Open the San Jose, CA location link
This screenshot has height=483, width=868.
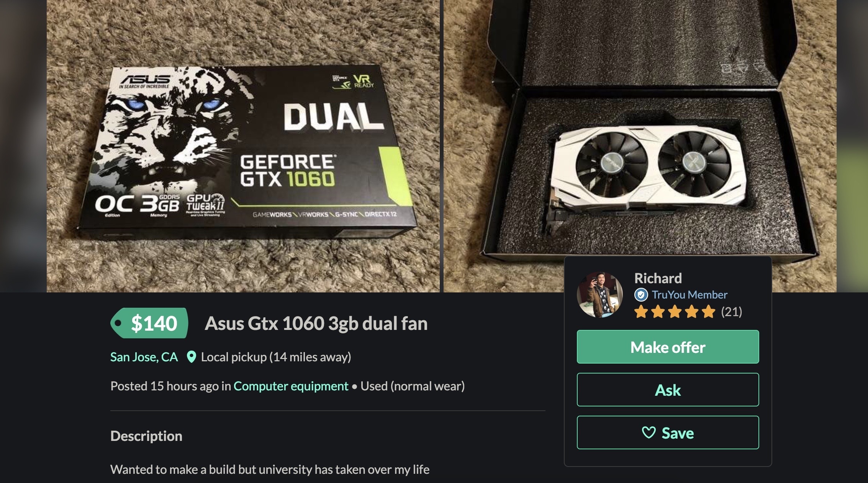pyautogui.click(x=144, y=357)
